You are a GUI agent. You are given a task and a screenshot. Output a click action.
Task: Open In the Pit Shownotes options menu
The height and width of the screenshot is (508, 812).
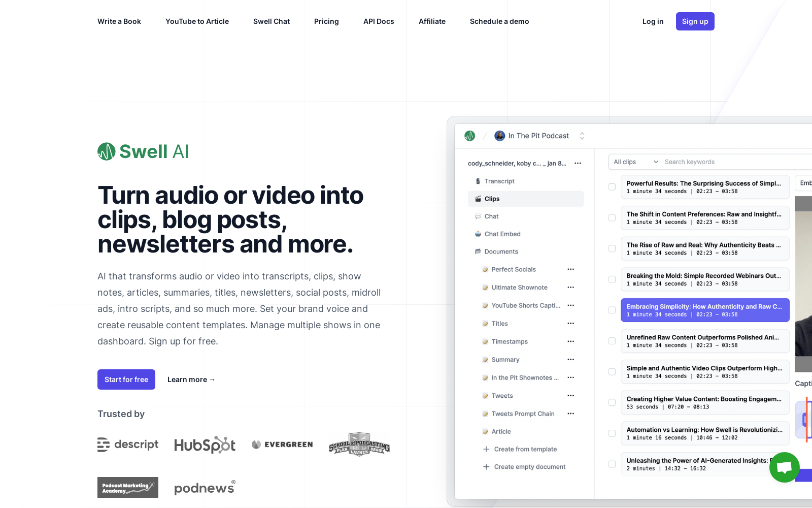click(571, 377)
